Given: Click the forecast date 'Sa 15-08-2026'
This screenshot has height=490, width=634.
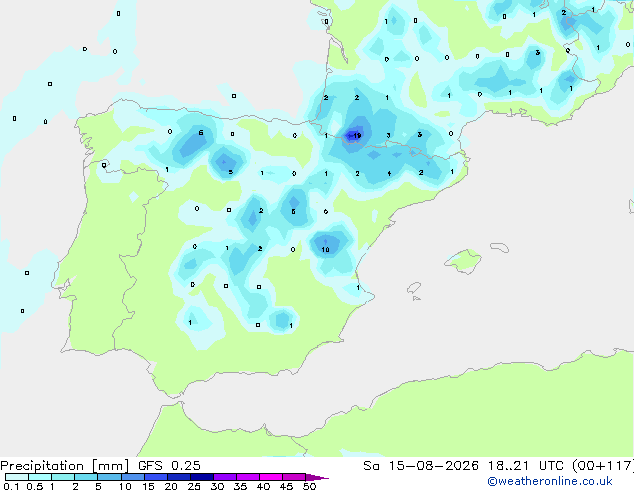Looking at the screenshot, I should [x=421, y=466].
